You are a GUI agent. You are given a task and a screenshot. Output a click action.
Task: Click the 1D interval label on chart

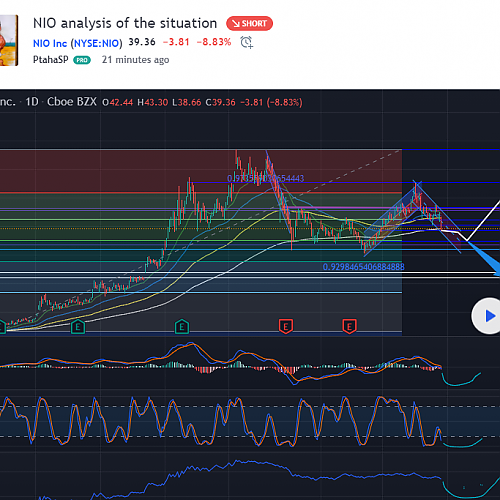tap(32, 102)
